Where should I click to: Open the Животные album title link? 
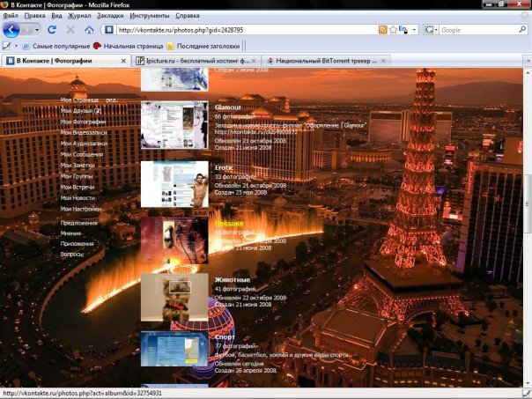tap(233, 280)
